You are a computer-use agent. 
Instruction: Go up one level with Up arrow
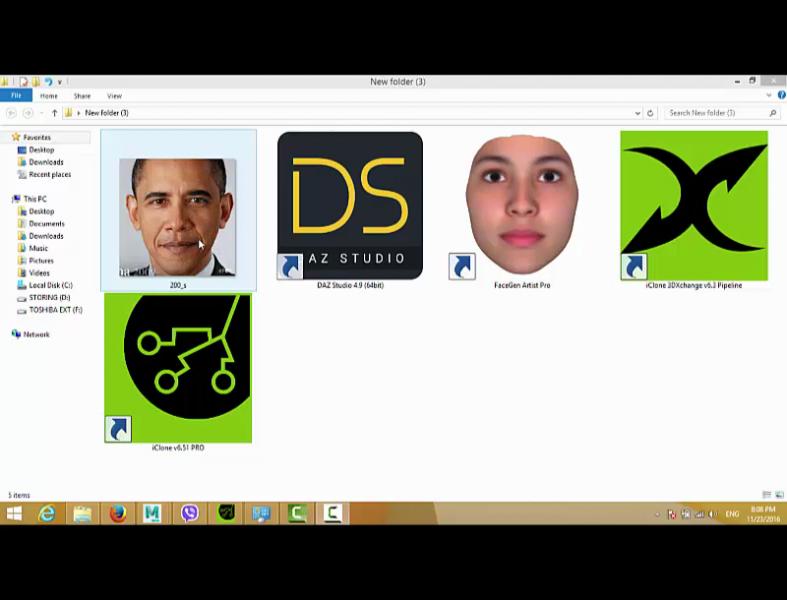(54, 113)
